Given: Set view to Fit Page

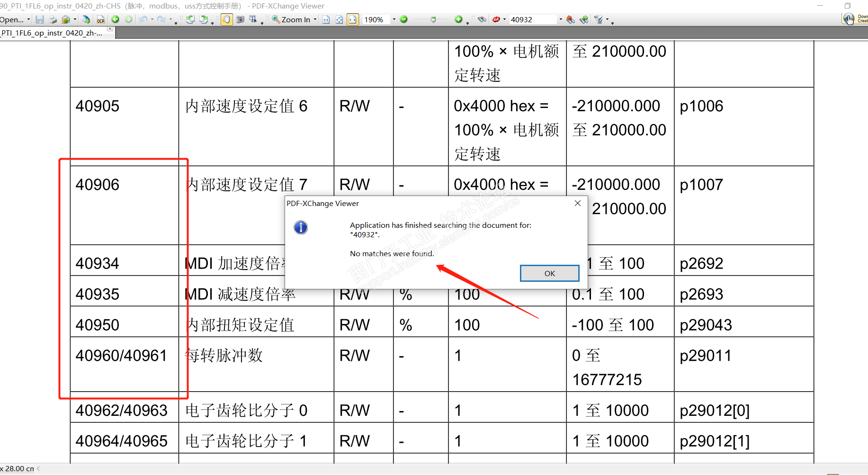Looking at the screenshot, I should tap(340, 19).
